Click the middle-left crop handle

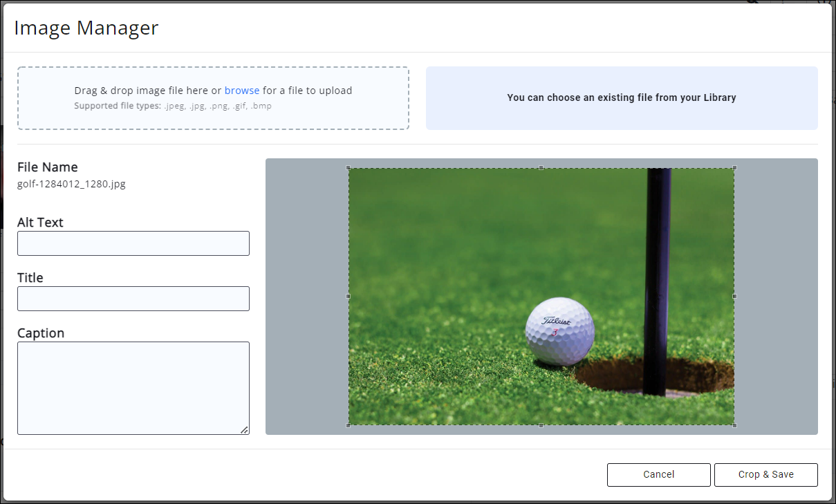[349, 296]
